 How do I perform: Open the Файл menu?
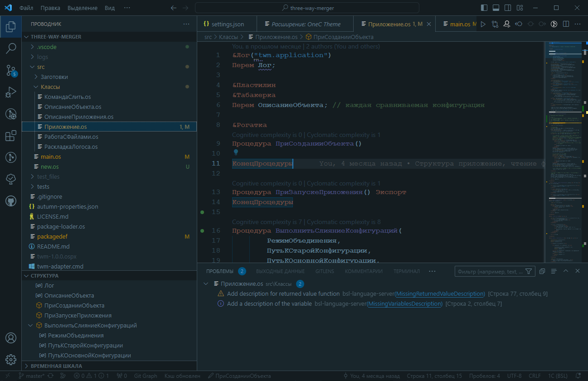tap(26, 8)
